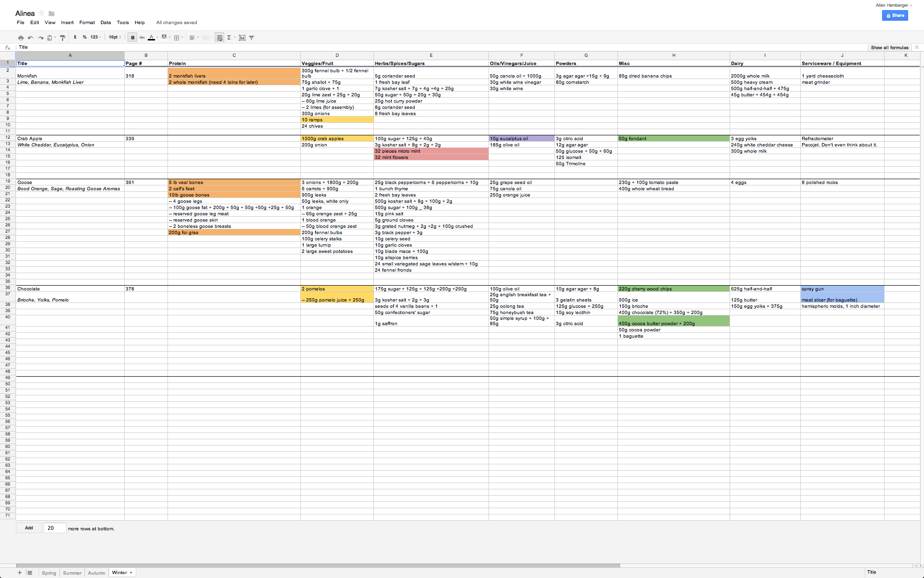Image resolution: width=924 pixels, height=578 pixels.
Task: Toggle bold formatting button
Action: click(x=132, y=38)
